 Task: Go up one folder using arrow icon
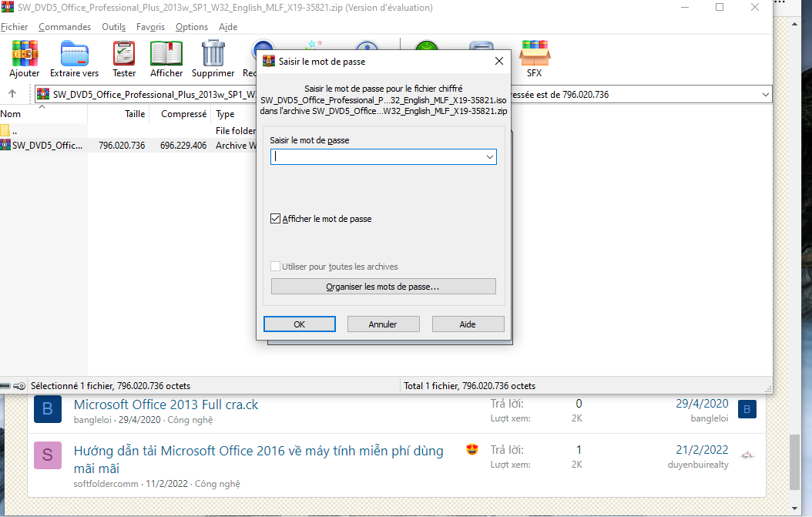[12, 94]
